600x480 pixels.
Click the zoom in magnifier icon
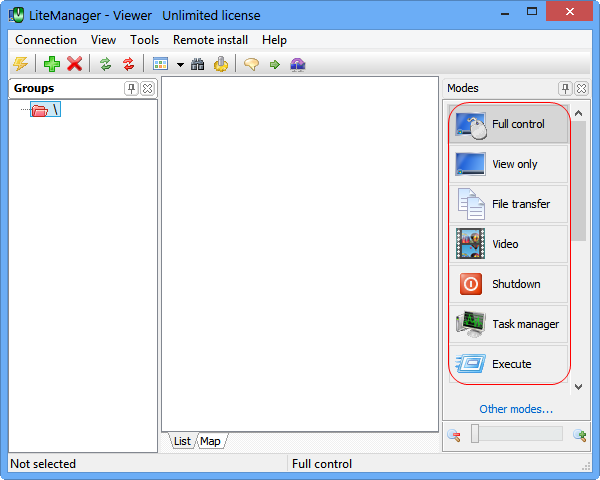[579, 434]
